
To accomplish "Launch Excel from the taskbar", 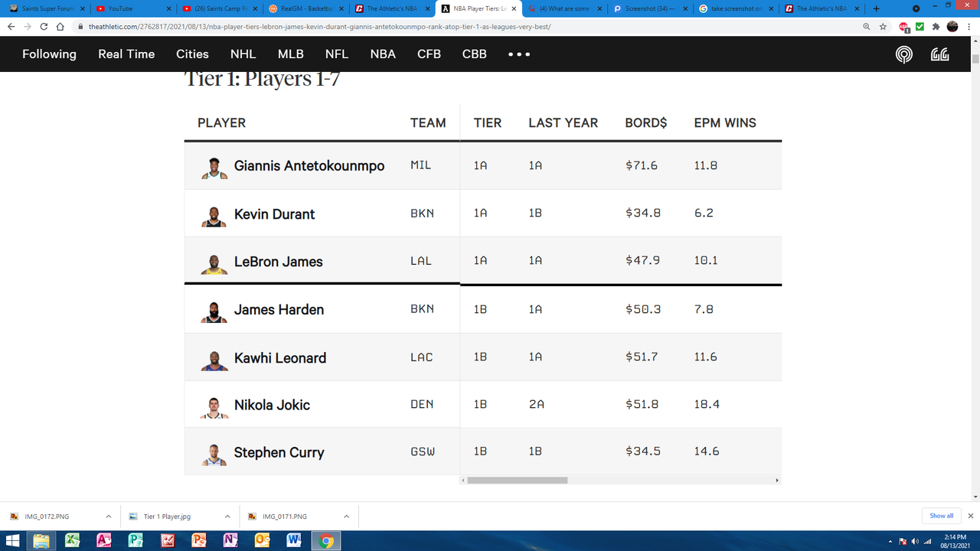I will (73, 541).
